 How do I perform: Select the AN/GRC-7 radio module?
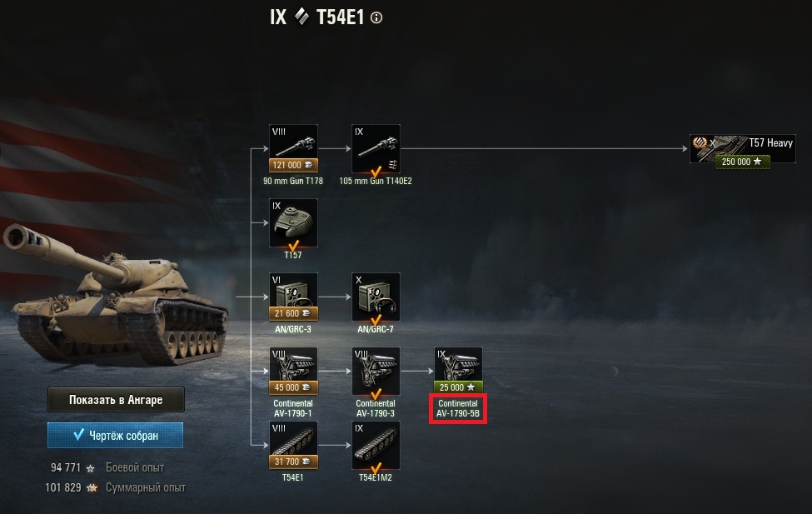(x=376, y=297)
